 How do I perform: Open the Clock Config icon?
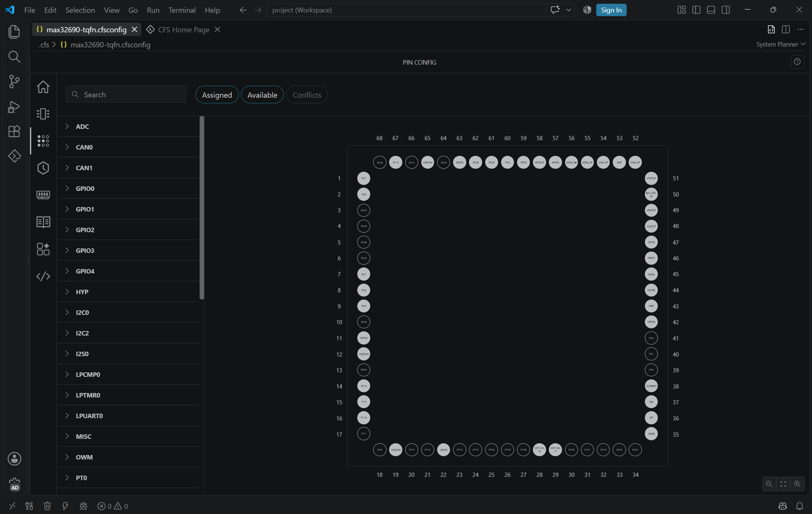43,168
